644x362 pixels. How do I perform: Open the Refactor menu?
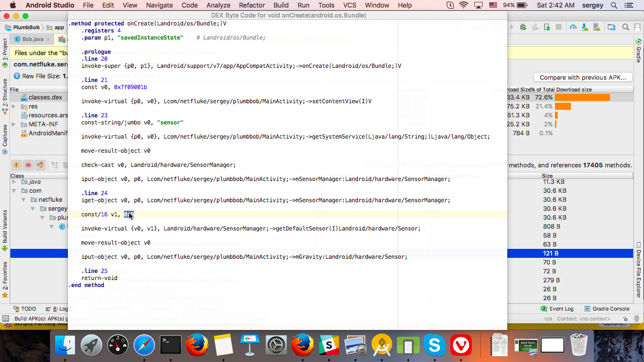tap(252, 5)
